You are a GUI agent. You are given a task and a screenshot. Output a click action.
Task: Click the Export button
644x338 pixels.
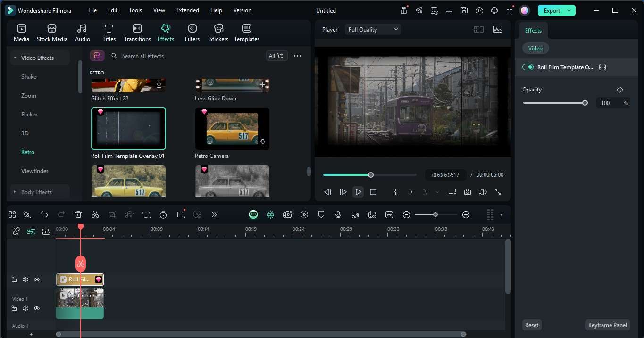[552, 10]
